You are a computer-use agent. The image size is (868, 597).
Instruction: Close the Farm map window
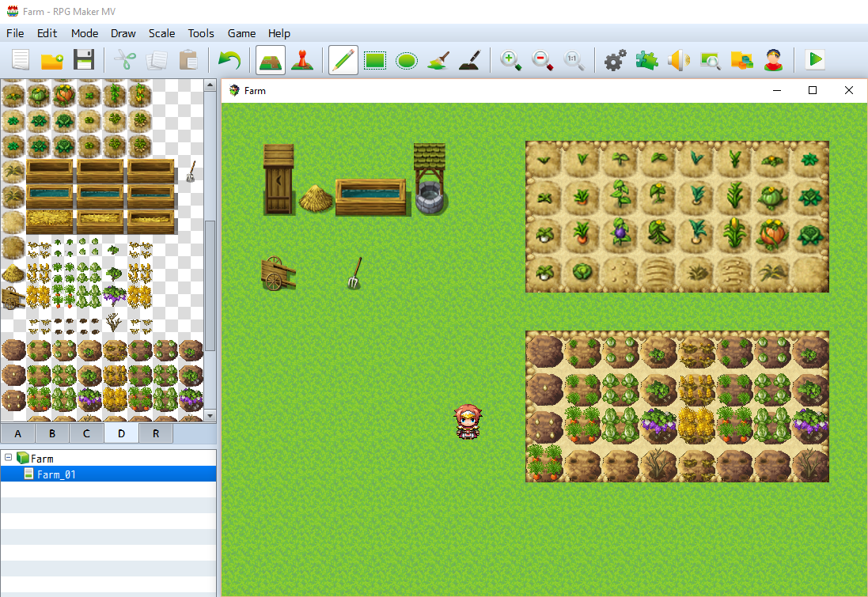[x=849, y=90]
